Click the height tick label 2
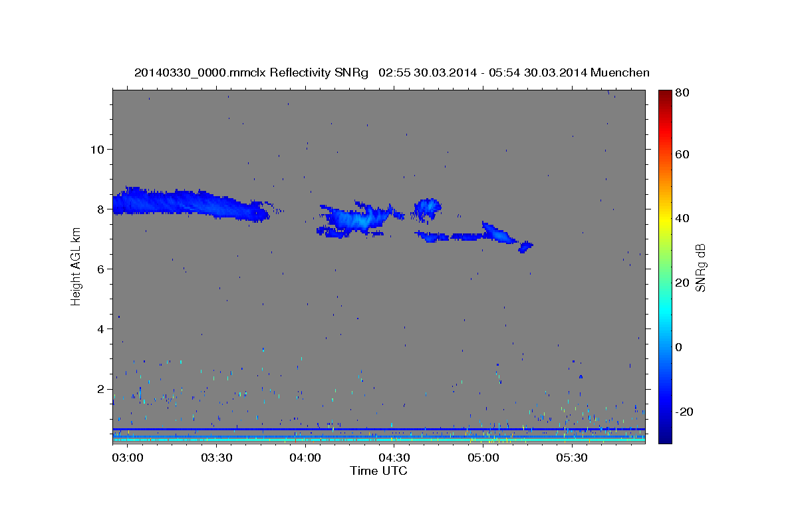 coord(100,389)
